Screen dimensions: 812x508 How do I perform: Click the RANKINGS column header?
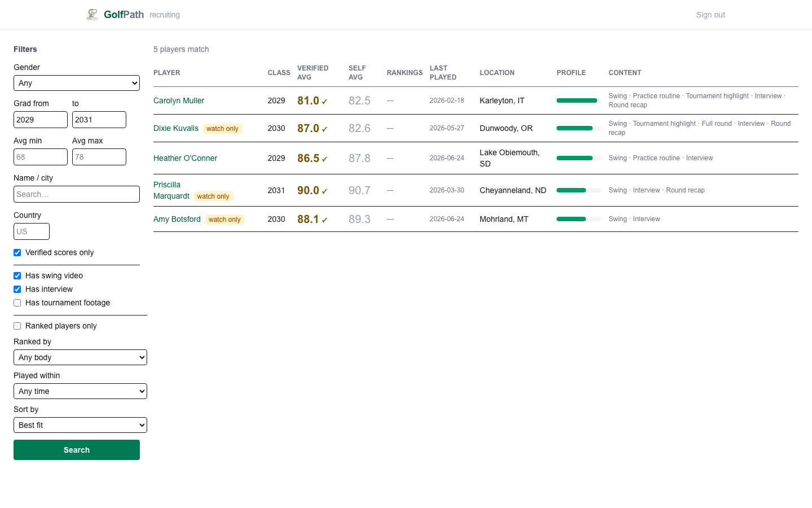click(x=405, y=73)
